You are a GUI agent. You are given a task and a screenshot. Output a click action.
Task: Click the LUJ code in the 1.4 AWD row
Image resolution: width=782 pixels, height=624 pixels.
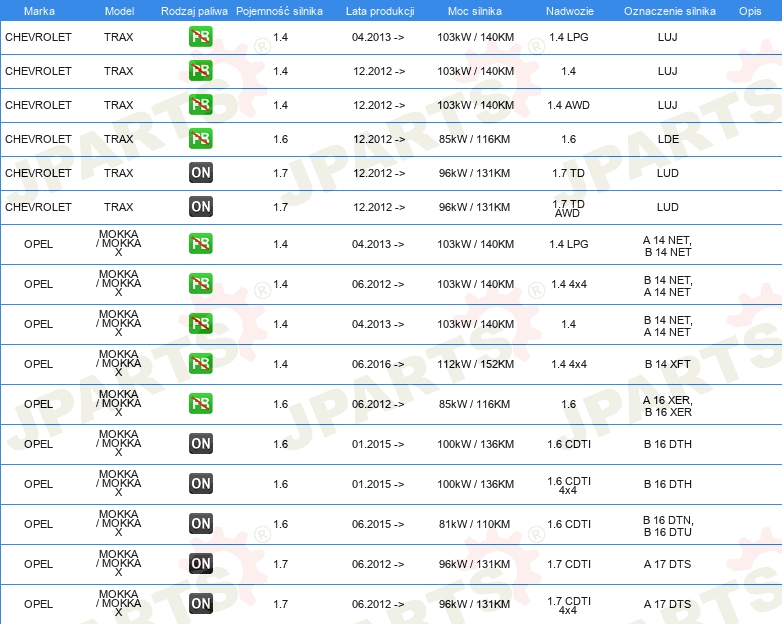[668, 105]
